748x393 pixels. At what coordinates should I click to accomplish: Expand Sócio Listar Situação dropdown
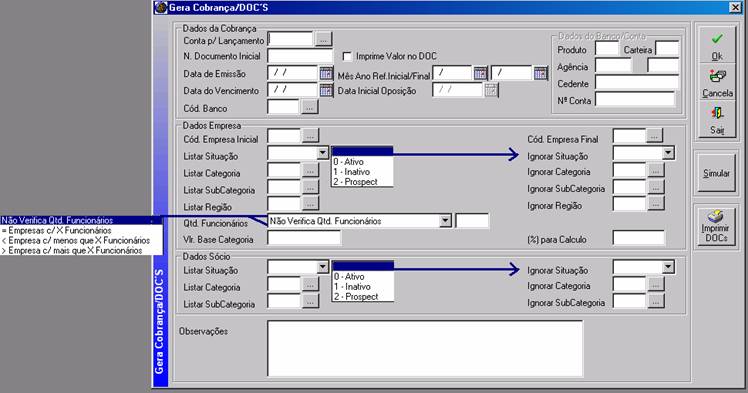click(323, 267)
